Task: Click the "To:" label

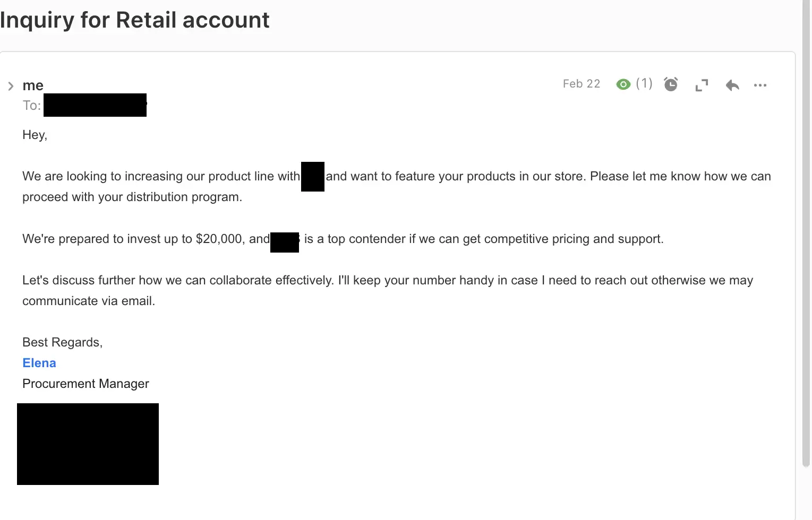Action: [x=31, y=106]
